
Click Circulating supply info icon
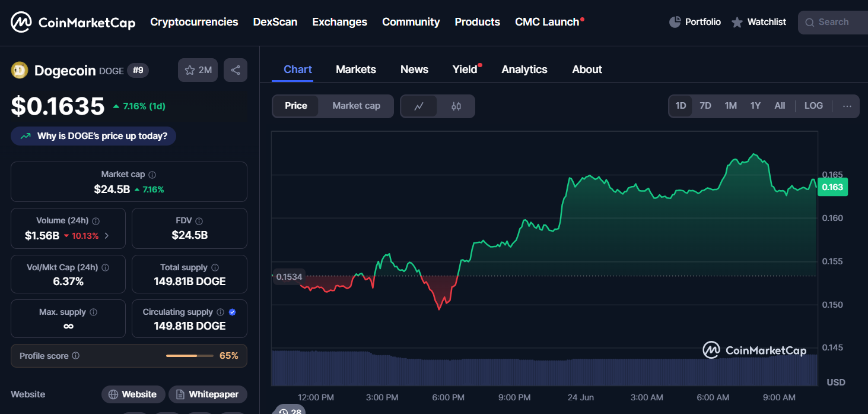220,312
